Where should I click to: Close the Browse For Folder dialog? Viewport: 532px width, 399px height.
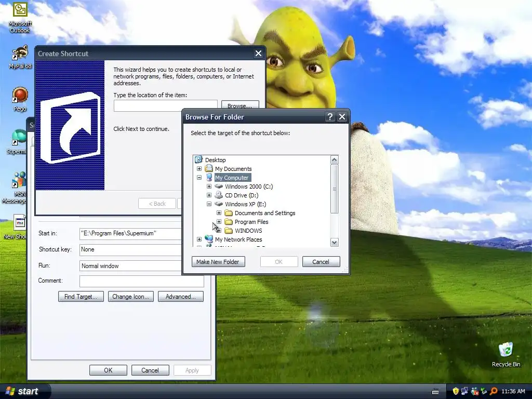click(342, 117)
